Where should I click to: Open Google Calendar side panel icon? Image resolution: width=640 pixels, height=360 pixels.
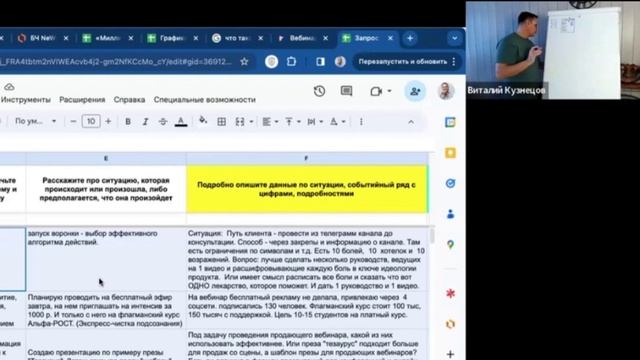tap(450, 122)
